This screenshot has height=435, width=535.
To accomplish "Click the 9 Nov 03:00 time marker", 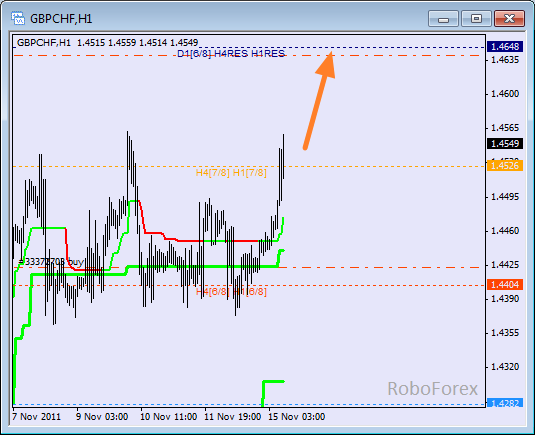I will 102,417.
